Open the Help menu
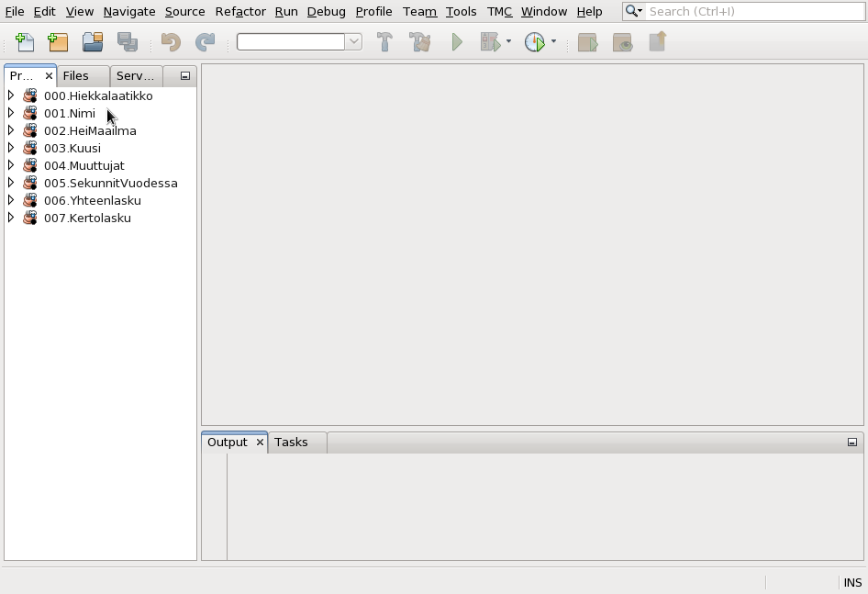The width and height of the screenshot is (868, 594). [590, 12]
